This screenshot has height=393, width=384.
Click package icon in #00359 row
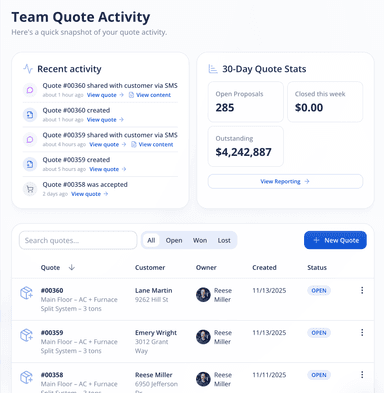pyautogui.click(x=26, y=335)
